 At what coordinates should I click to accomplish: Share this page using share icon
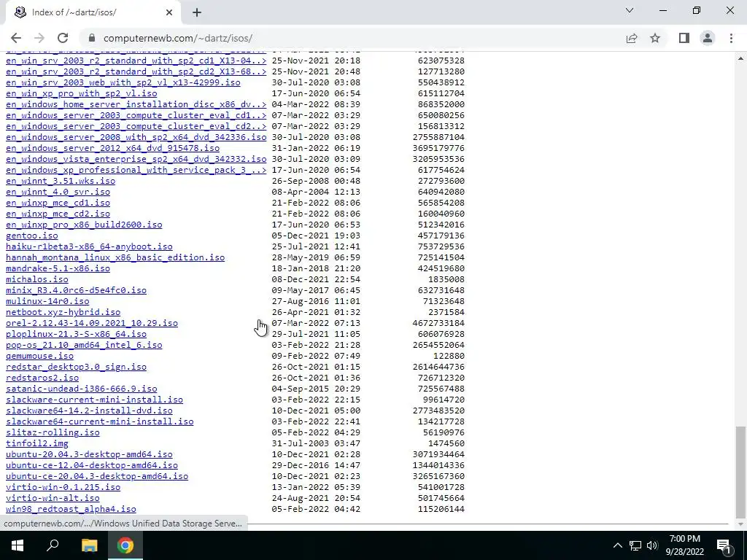tap(632, 38)
